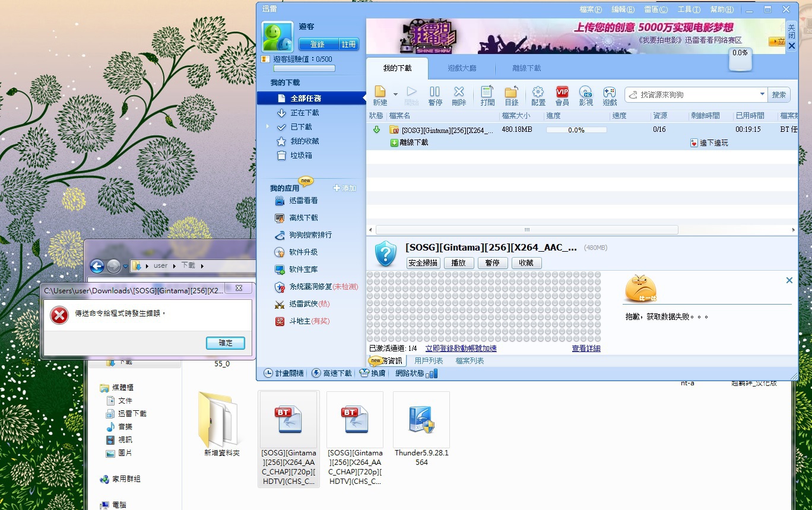Open the 幫助(H) menu
This screenshot has width=812, height=510.
722,9
